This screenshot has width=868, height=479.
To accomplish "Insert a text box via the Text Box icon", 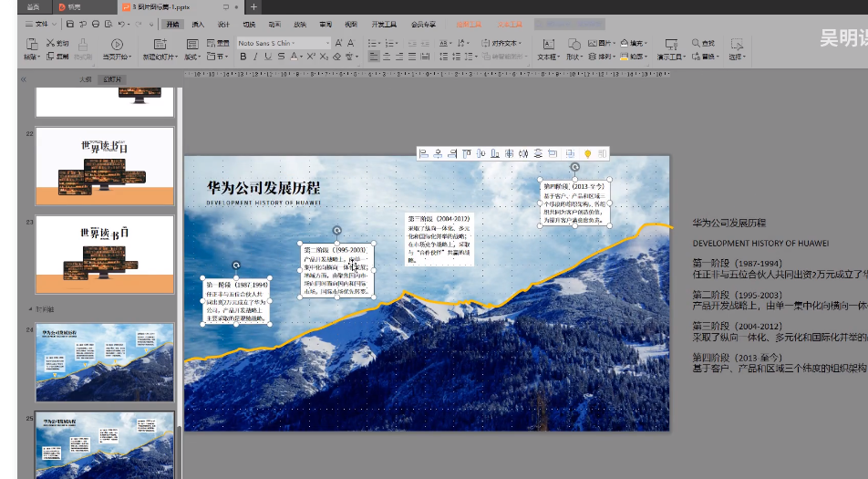I will pyautogui.click(x=549, y=45).
